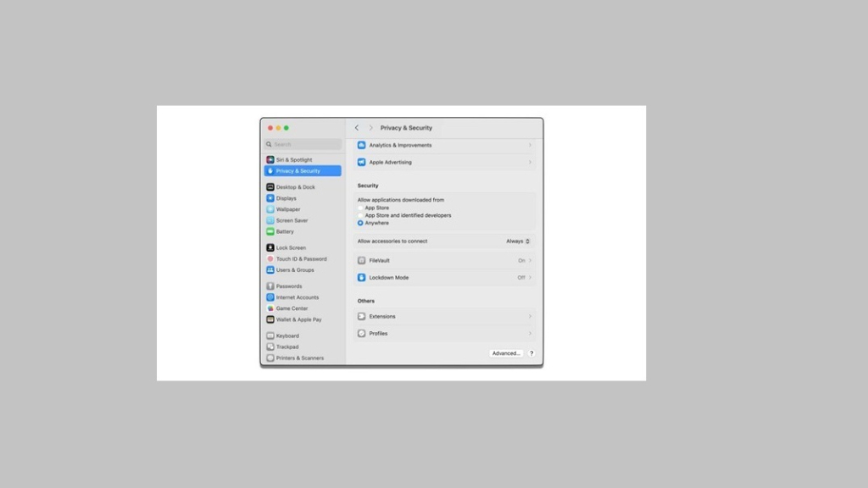Screen dimensions: 868x488
Task: Click the Privacy & Security hand icon
Action: [x=270, y=171]
